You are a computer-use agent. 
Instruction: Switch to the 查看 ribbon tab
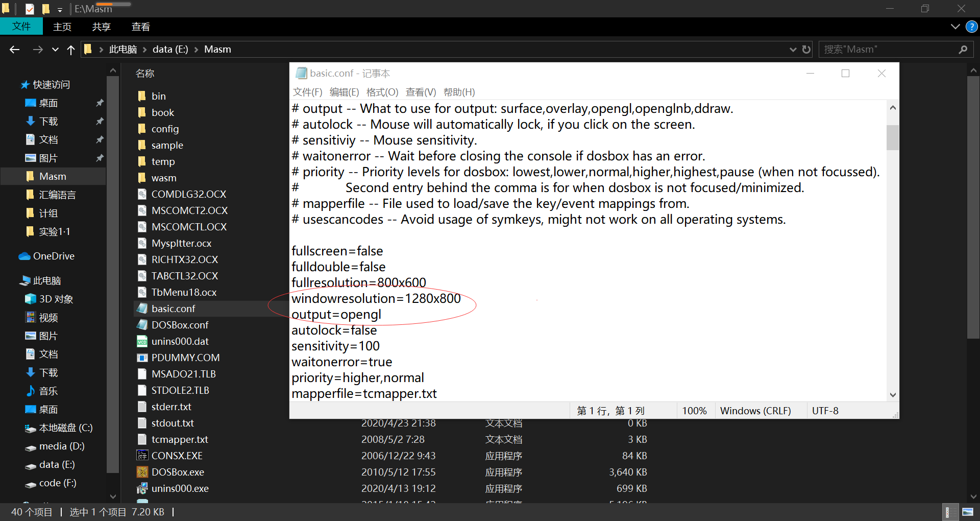(x=140, y=27)
